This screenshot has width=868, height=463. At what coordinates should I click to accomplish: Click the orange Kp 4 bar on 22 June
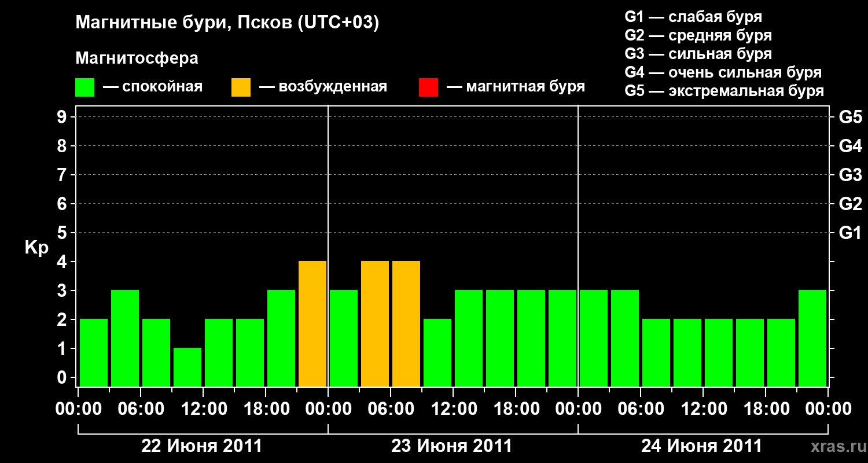tap(312, 324)
